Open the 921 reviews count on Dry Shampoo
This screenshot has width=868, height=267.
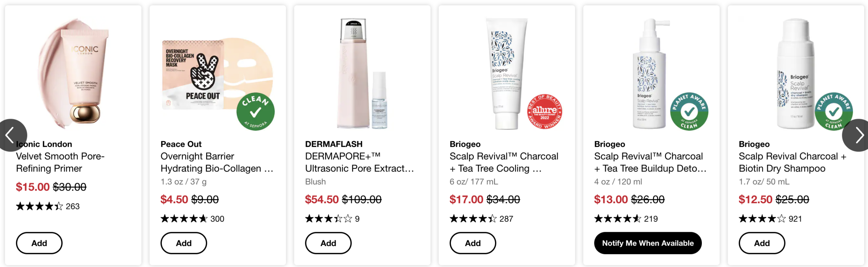pyautogui.click(x=795, y=219)
